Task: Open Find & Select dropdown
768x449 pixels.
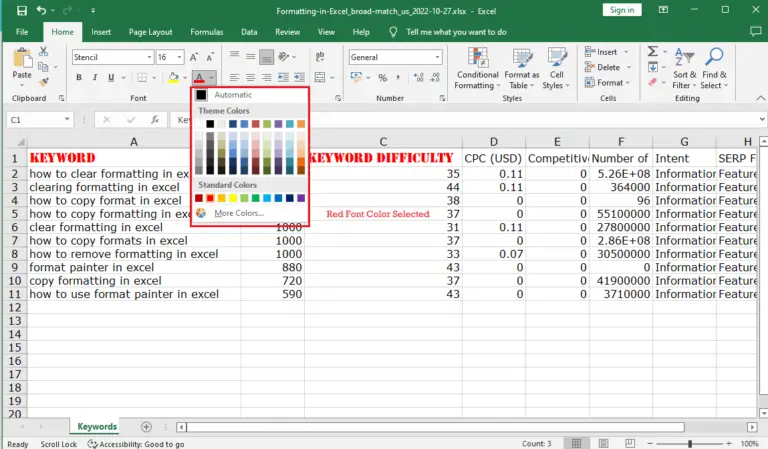Action: [714, 69]
